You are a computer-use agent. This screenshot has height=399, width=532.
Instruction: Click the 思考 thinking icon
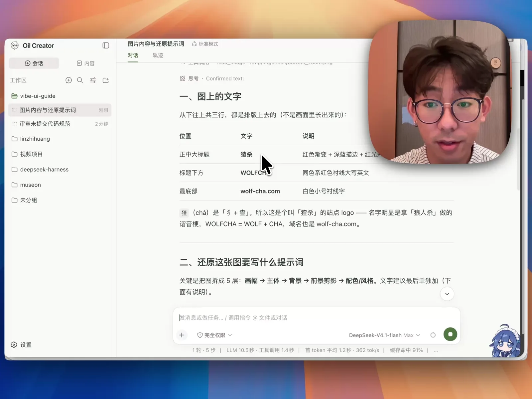pyautogui.click(x=183, y=78)
